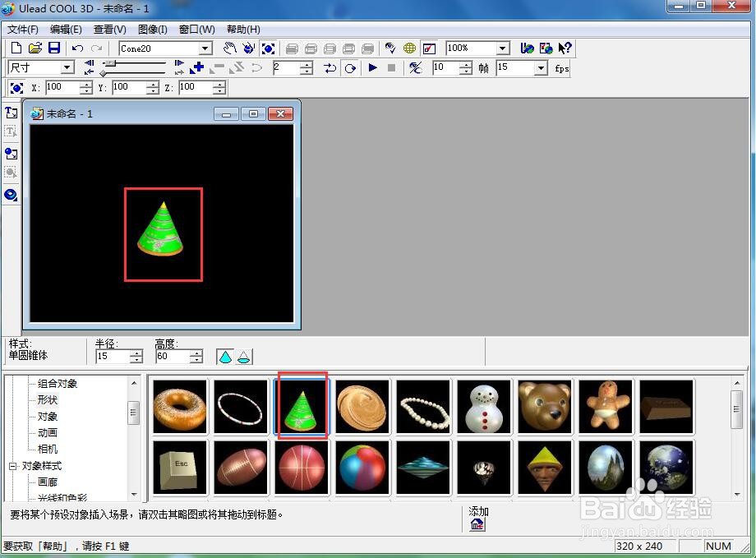Click the eye preview icon in toolbar

coord(390,48)
